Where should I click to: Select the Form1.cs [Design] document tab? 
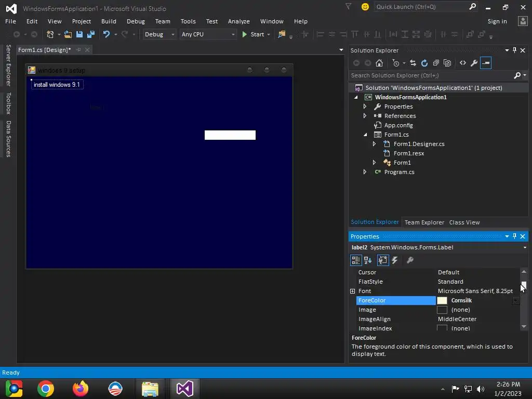45,50
